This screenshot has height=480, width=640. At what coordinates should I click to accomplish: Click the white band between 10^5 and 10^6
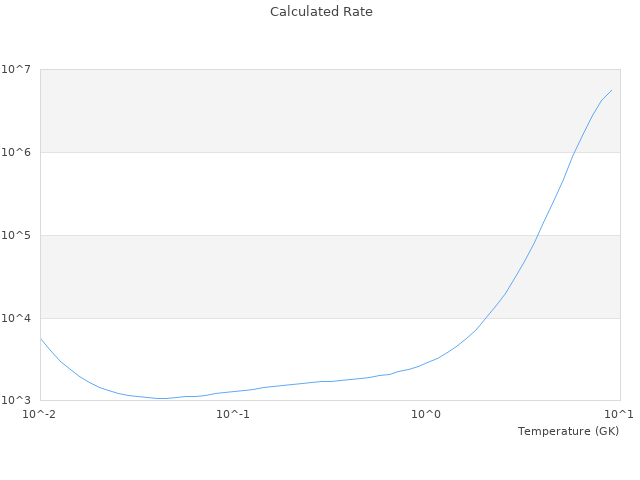click(300, 193)
